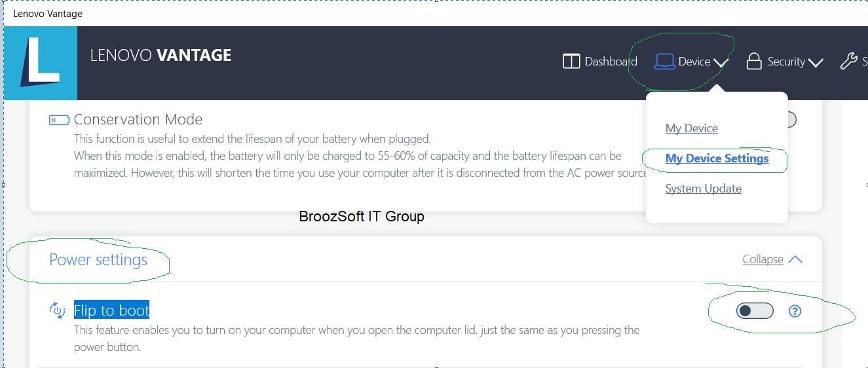This screenshot has width=868, height=368.
Task: Click the Conservation Mode battery icon
Action: tap(59, 120)
